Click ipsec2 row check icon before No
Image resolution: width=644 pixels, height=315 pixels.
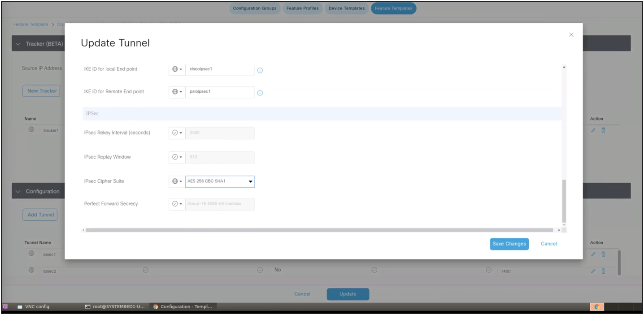coord(260,270)
